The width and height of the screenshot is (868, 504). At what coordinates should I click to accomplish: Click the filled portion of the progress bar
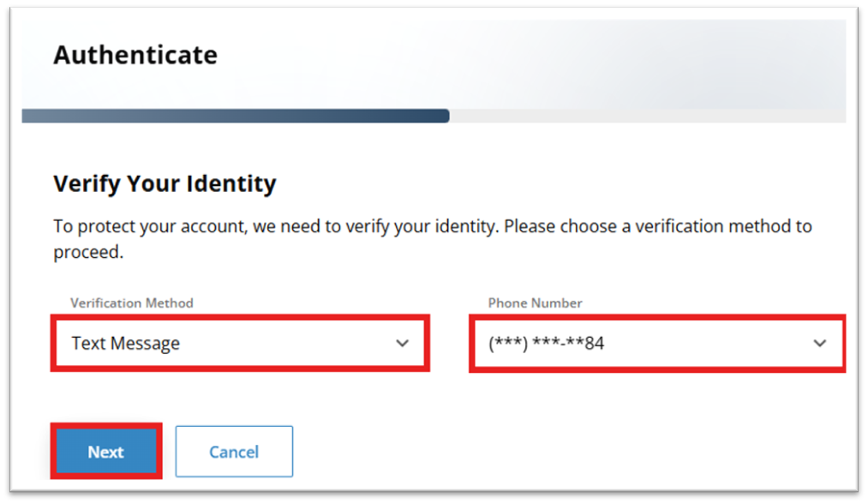(236, 116)
